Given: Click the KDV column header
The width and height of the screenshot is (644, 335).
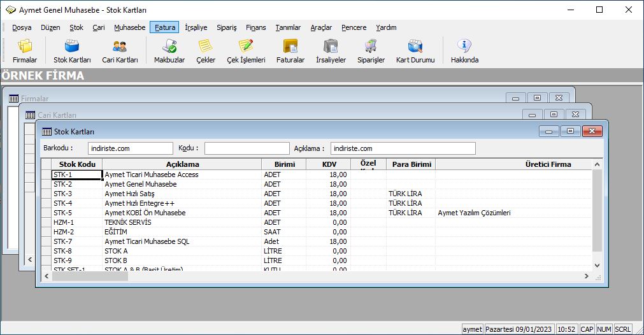Looking at the screenshot, I should tap(329, 164).
